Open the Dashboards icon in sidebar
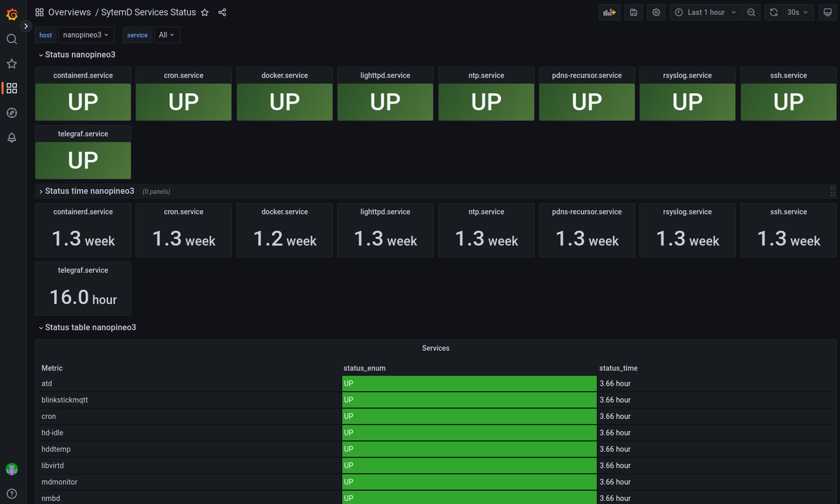The width and height of the screenshot is (840, 504). click(12, 88)
